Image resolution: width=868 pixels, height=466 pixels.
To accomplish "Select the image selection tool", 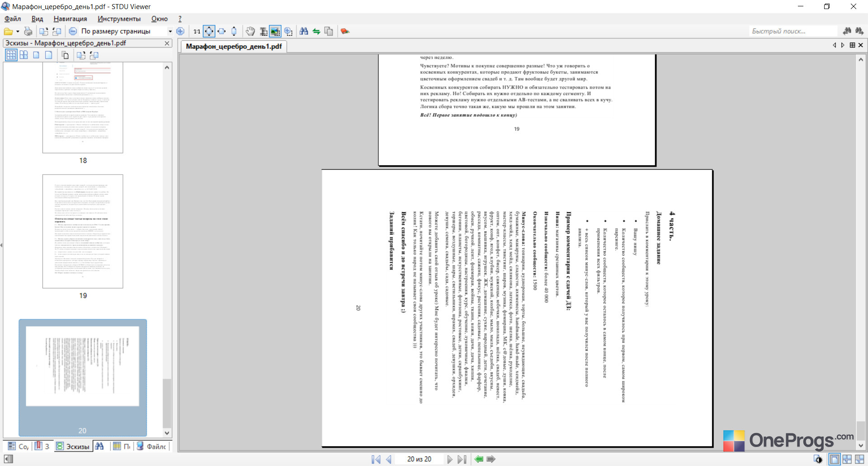I will (275, 31).
